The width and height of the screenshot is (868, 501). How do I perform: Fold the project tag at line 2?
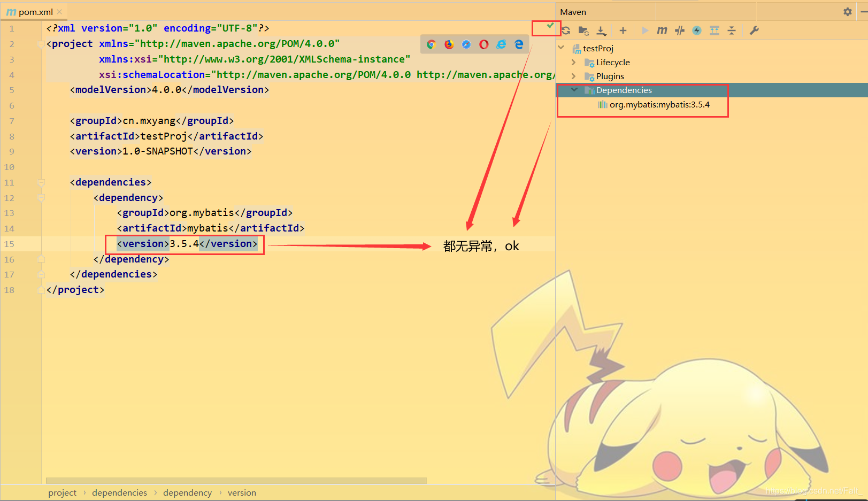click(41, 44)
